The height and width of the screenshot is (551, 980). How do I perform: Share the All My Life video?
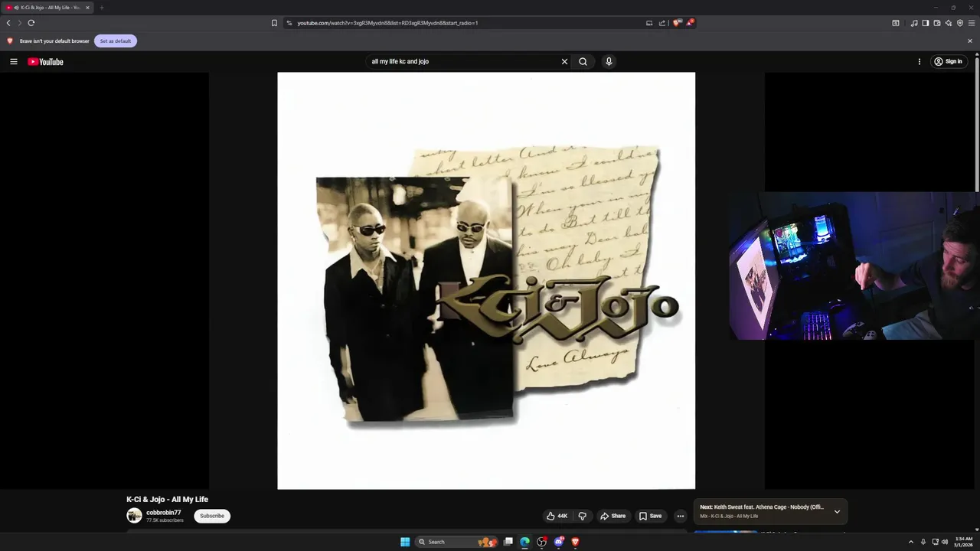coord(612,516)
